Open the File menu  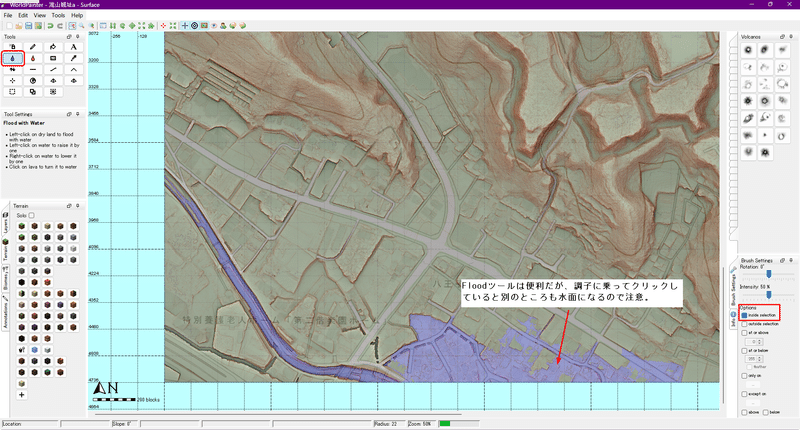pyautogui.click(x=8, y=15)
